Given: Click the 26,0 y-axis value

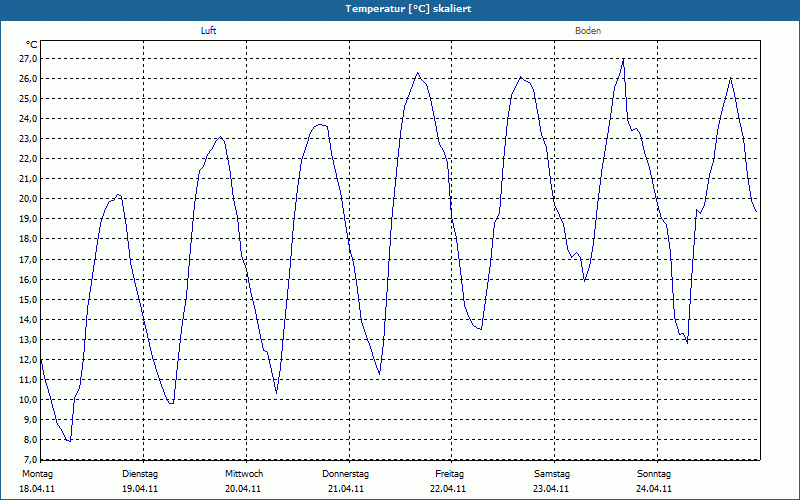Looking at the screenshot, I should point(29,79).
